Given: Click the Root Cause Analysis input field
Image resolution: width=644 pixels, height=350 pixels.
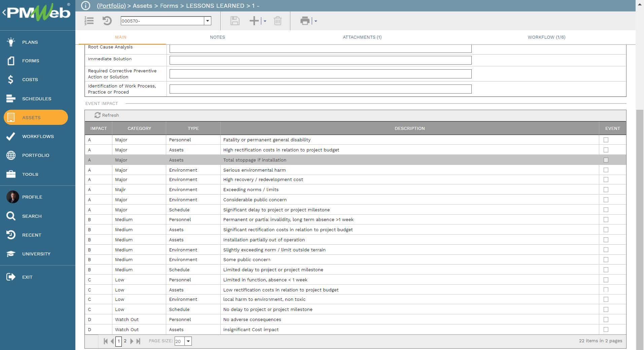Looking at the screenshot, I should (320, 48).
